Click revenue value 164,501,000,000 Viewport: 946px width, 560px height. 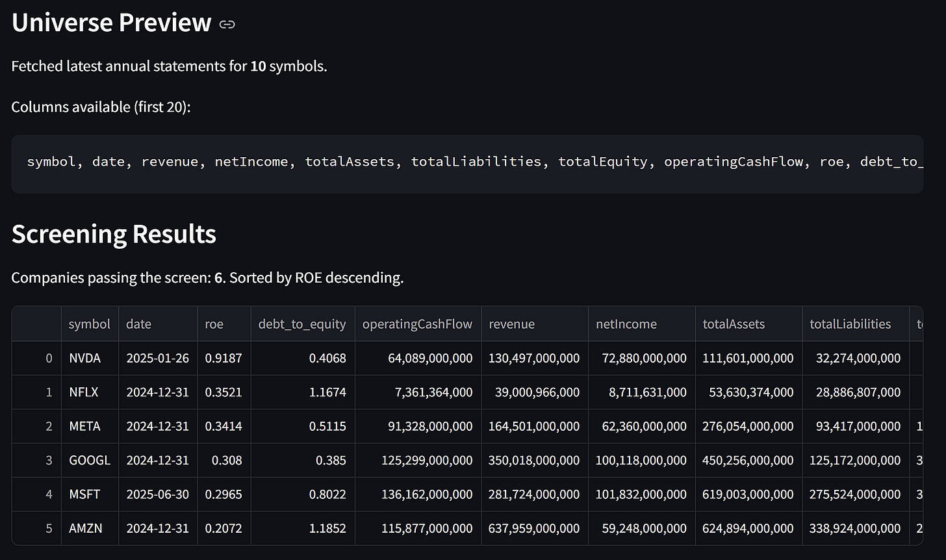coord(534,426)
